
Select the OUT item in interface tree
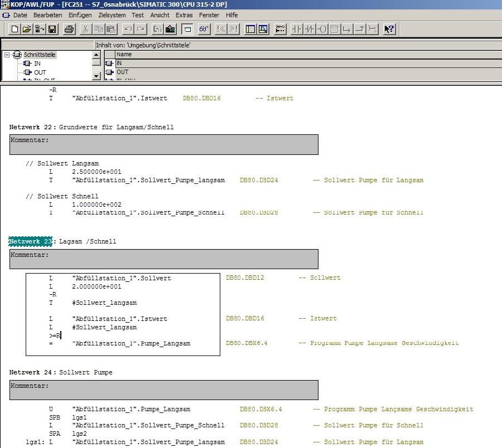[x=40, y=72]
